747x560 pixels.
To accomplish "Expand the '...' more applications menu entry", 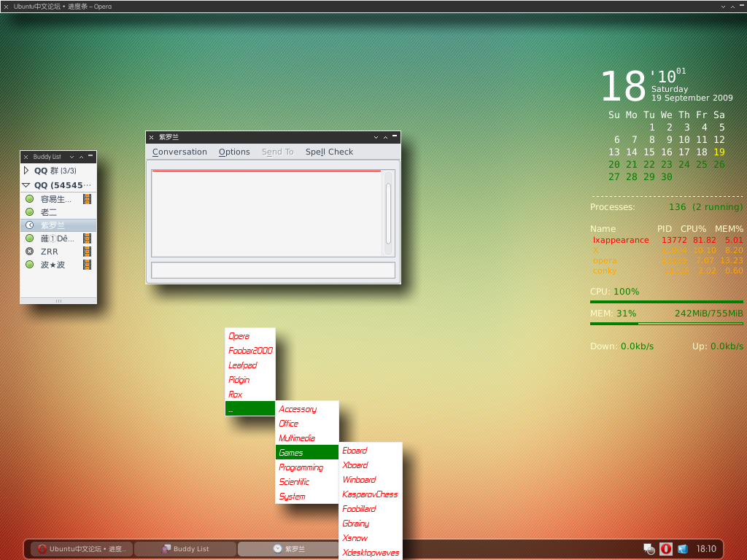I will point(250,408).
